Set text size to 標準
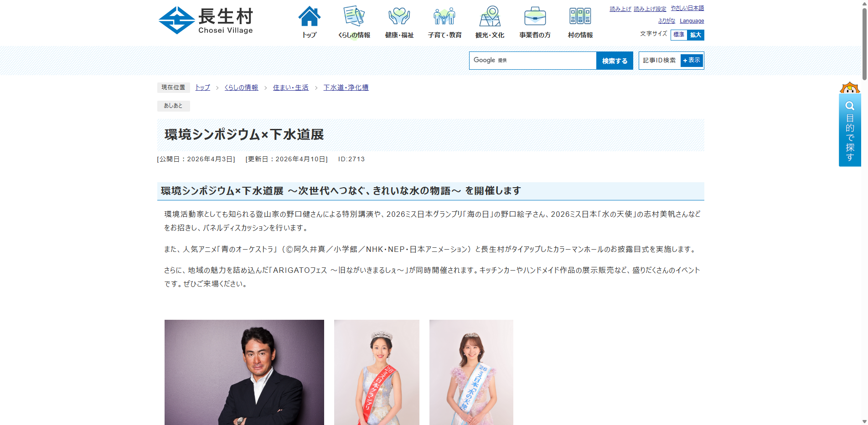The width and height of the screenshot is (868, 425). coord(679,35)
